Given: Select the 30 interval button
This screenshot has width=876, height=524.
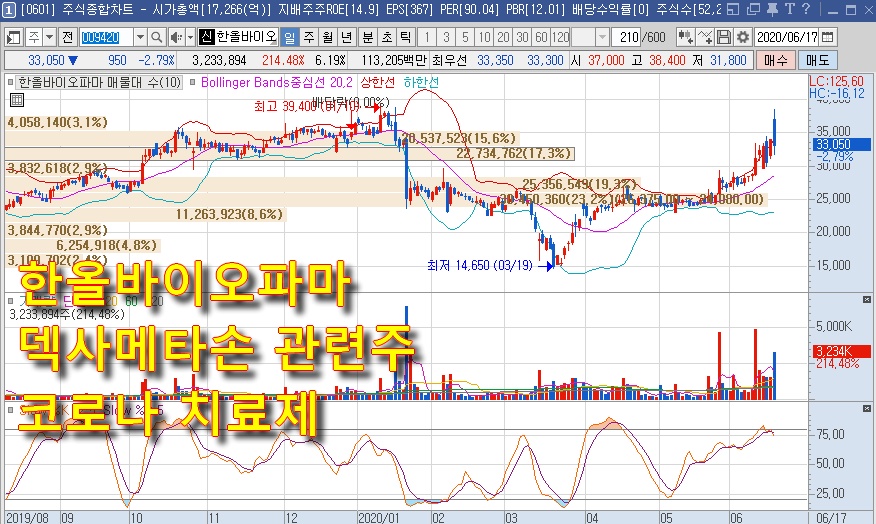Looking at the screenshot, I should coord(522,37).
